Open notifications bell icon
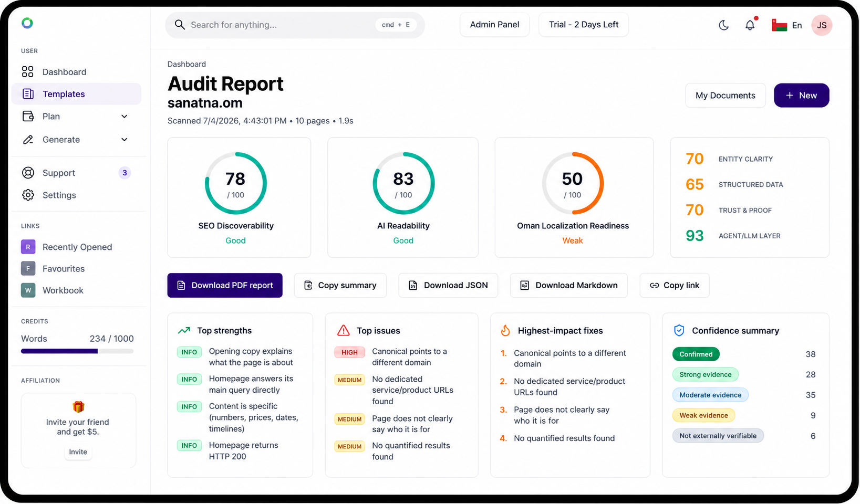This screenshot has width=860, height=504. 750,25
